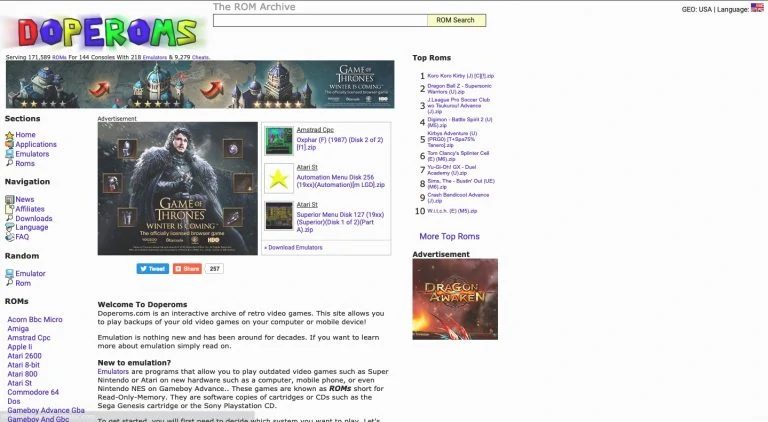Click the Cheats link in stats line
The height and width of the screenshot is (422, 768).
click(200, 57)
